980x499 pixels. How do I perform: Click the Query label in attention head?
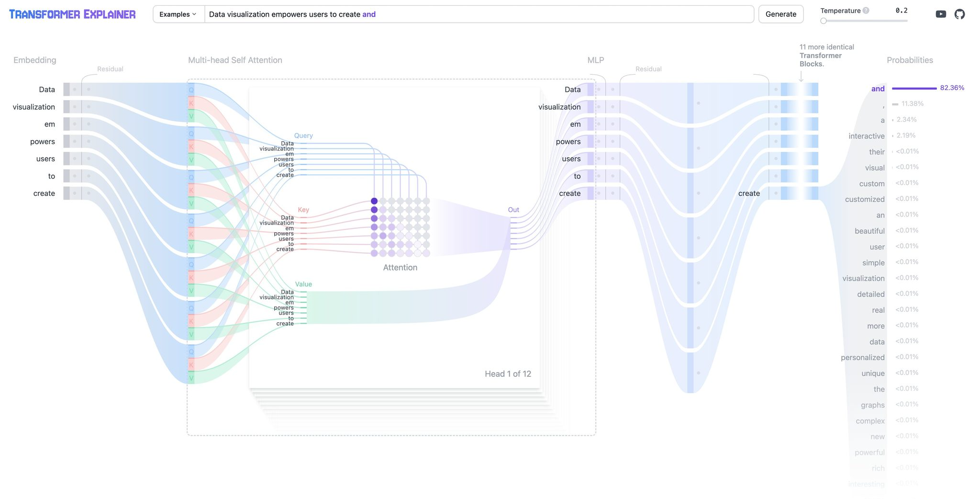tap(303, 136)
